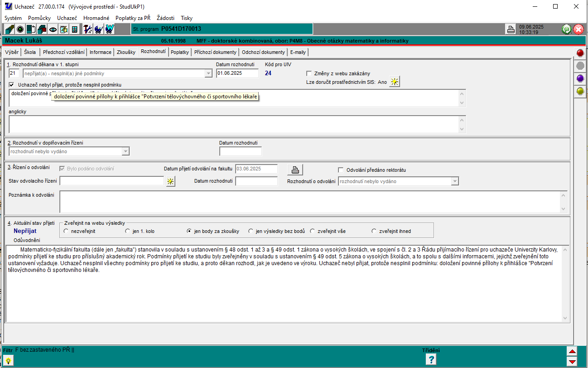Switch to the 'Zkoušky' tab
The width and height of the screenshot is (588, 368).
[x=126, y=52]
